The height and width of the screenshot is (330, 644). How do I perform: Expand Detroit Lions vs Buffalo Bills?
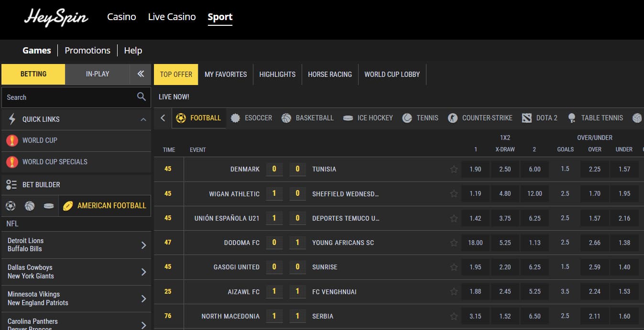[x=143, y=245]
